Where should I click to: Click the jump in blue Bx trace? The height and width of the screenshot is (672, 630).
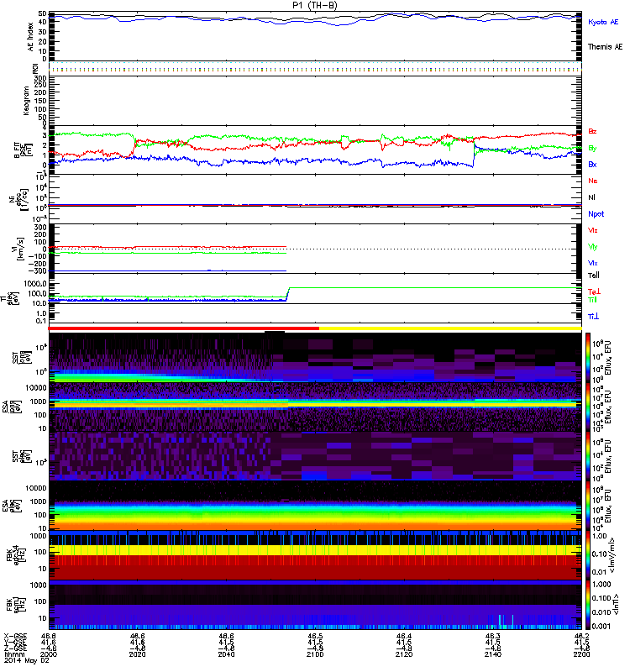pyautogui.click(x=474, y=155)
